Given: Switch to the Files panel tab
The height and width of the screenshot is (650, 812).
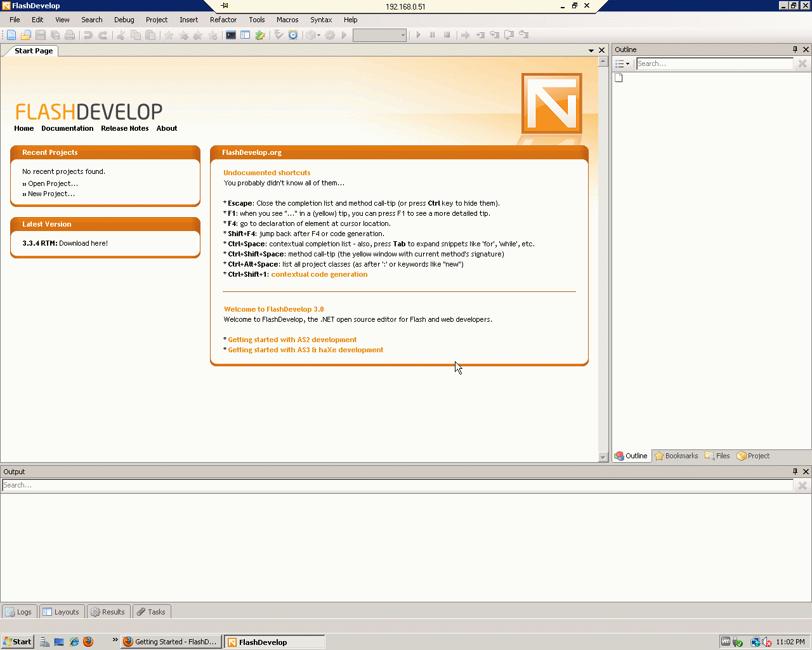Looking at the screenshot, I should click(x=717, y=456).
